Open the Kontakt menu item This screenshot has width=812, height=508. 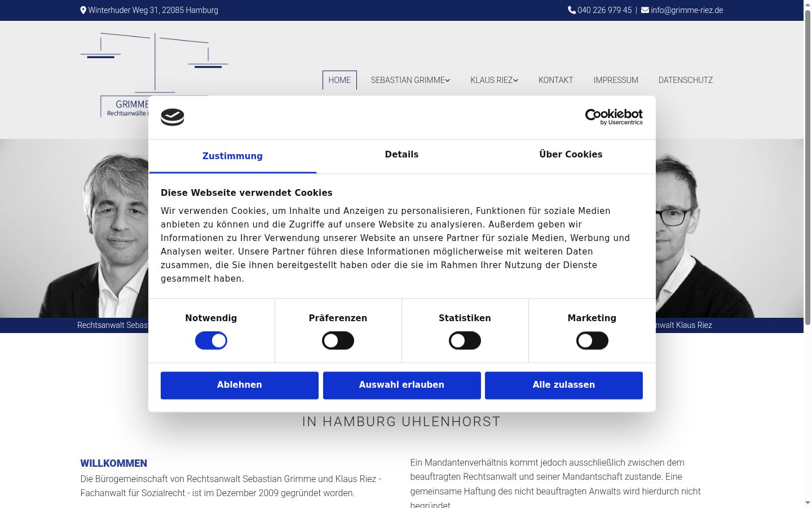tap(556, 80)
